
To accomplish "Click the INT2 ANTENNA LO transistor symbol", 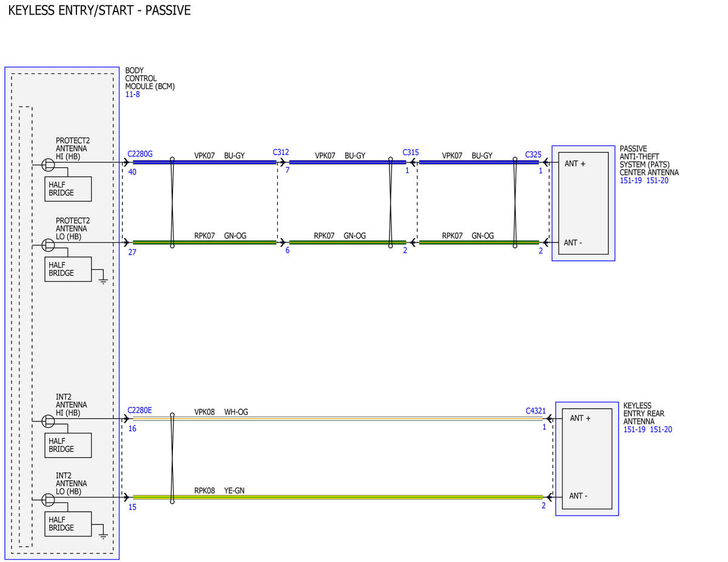I will pyautogui.click(x=48, y=499).
